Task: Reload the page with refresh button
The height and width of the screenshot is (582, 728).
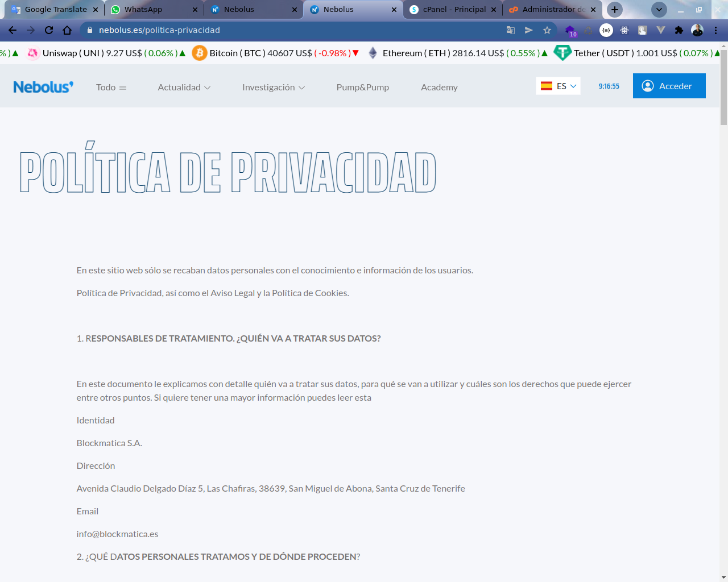Action: [x=49, y=30]
